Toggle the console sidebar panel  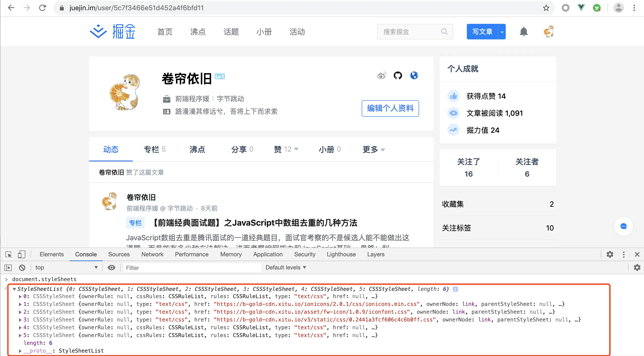pos(8,267)
